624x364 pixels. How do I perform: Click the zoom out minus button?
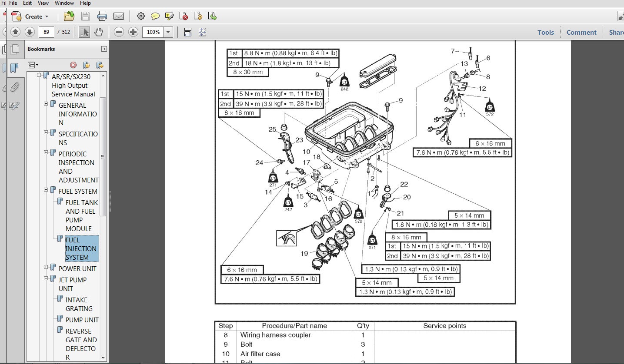tap(119, 32)
